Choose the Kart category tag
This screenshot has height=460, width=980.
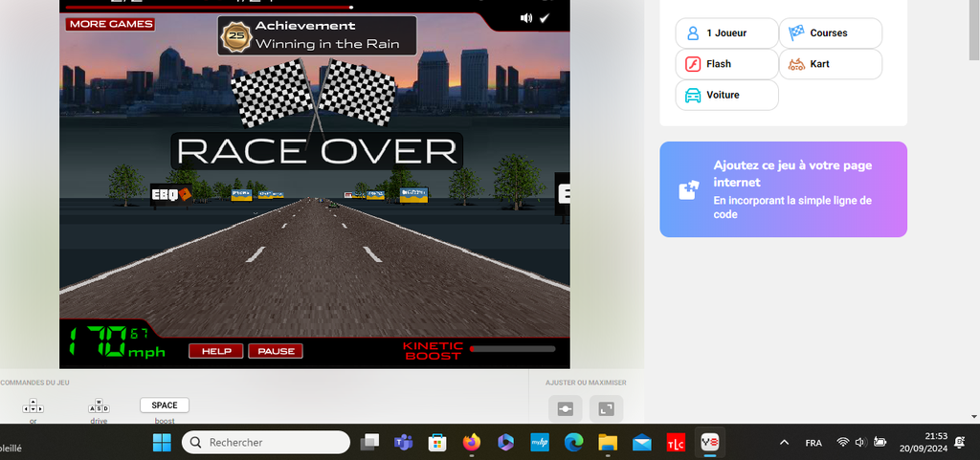[x=830, y=64]
